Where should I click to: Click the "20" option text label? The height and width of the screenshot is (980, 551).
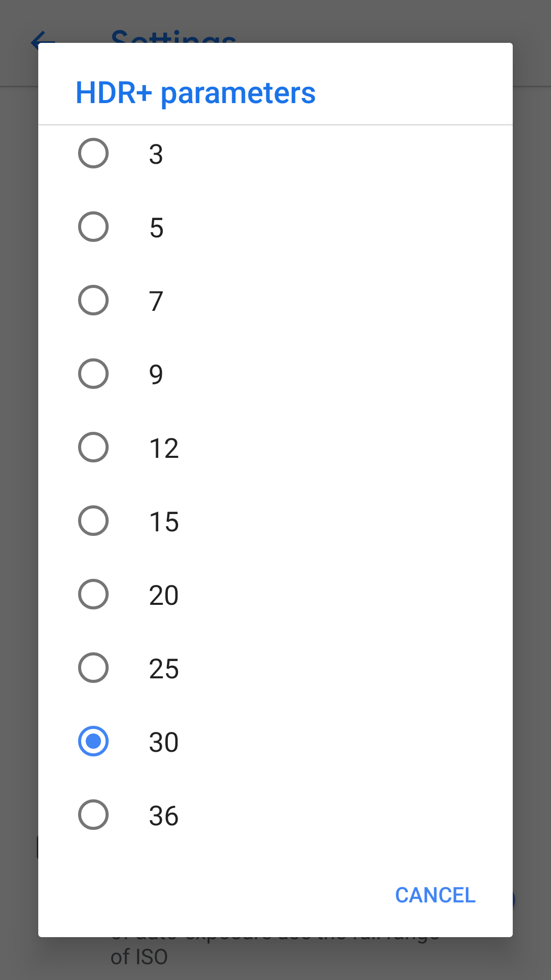[164, 595]
